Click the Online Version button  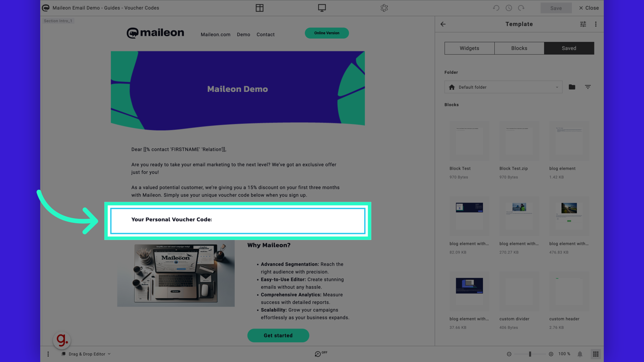[x=327, y=33]
